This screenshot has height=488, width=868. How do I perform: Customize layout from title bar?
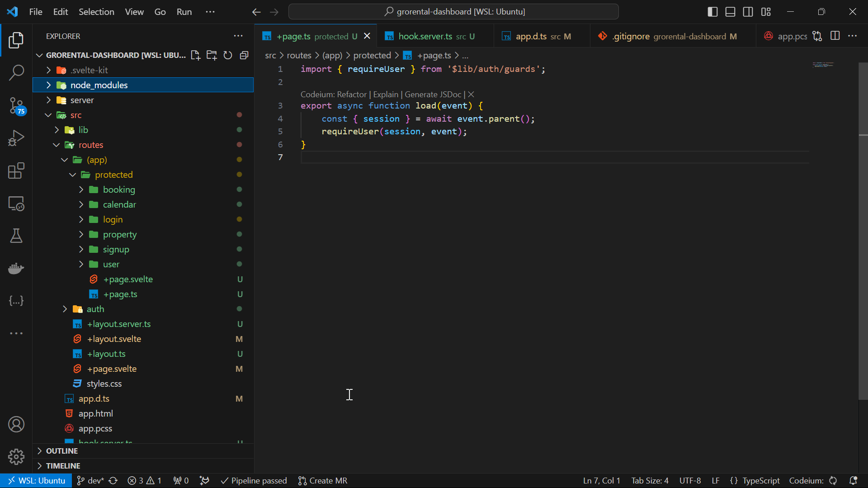pos(766,12)
